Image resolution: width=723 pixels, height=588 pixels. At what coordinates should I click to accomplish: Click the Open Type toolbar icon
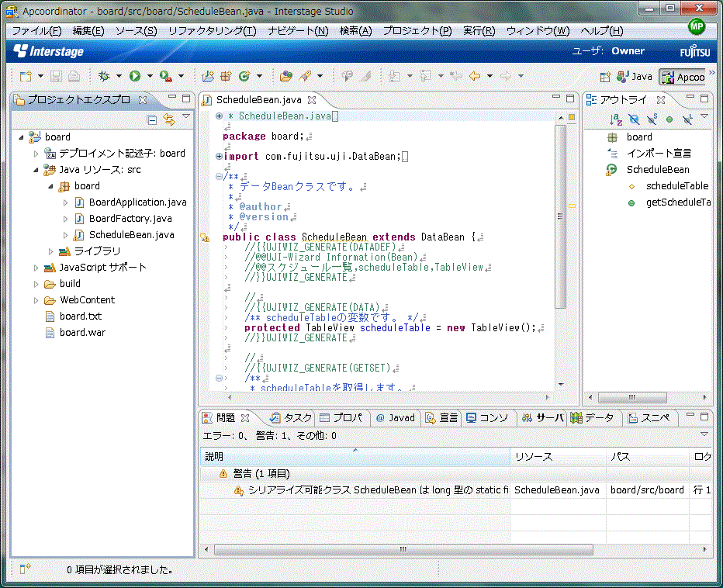(286, 76)
